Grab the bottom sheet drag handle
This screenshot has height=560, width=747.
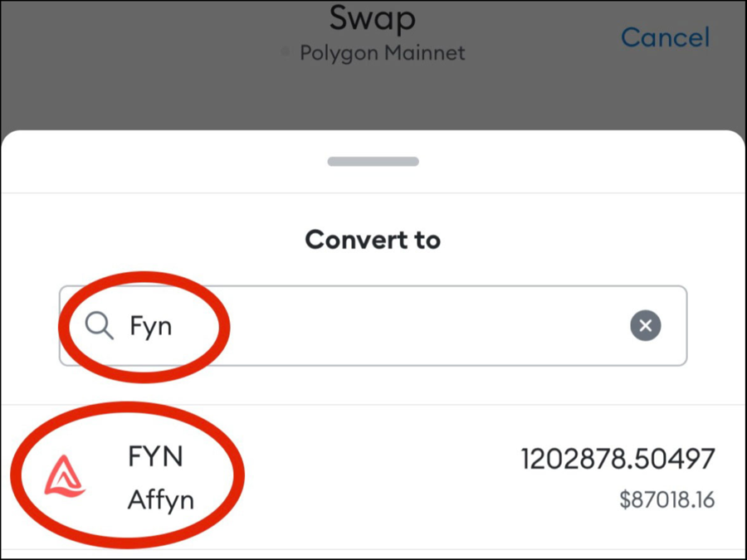(373, 161)
